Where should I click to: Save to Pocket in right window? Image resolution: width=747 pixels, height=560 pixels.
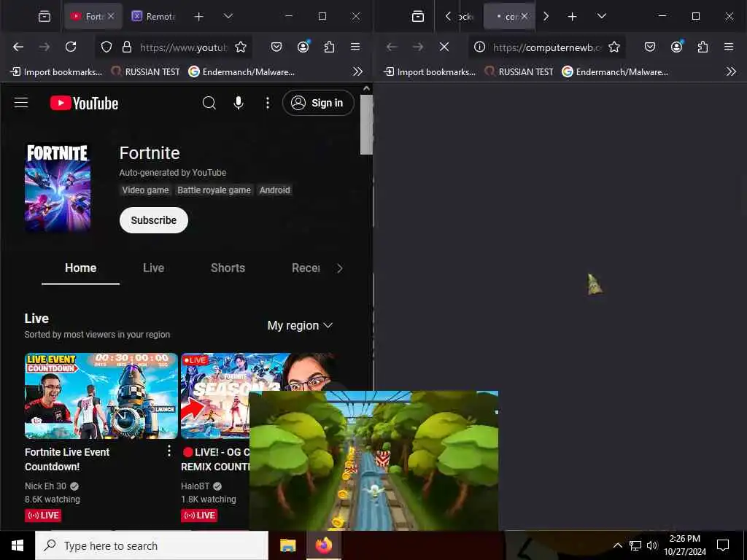coord(650,47)
